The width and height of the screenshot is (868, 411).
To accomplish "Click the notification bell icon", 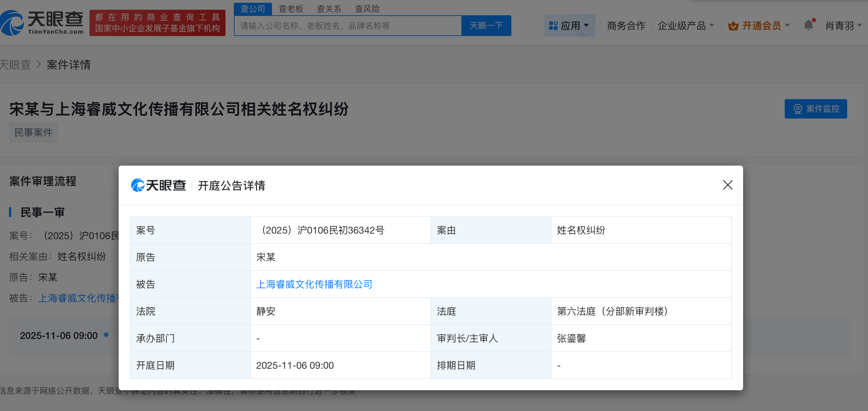I will 808,25.
